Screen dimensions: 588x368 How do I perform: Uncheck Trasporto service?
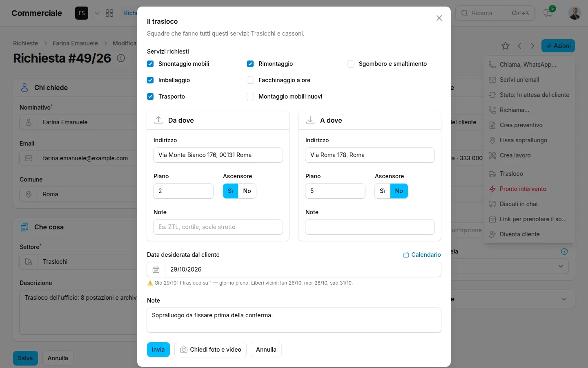pos(150,96)
